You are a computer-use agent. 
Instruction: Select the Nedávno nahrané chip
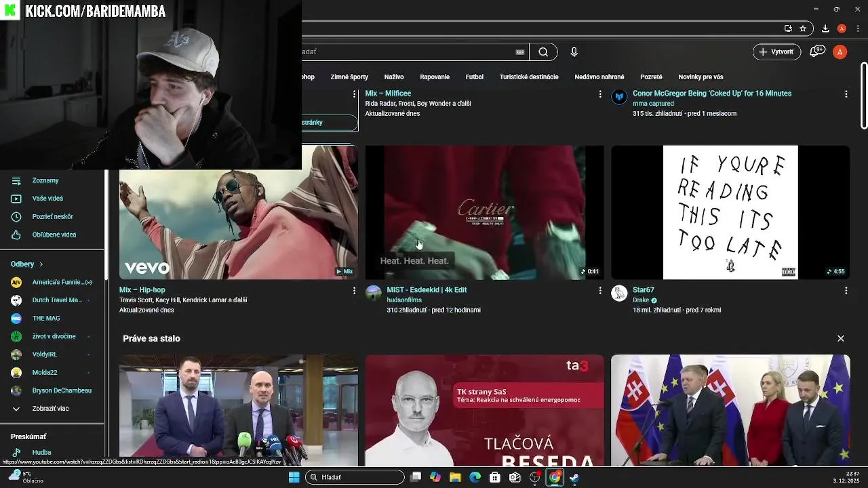pyautogui.click(x=599, y=77)
